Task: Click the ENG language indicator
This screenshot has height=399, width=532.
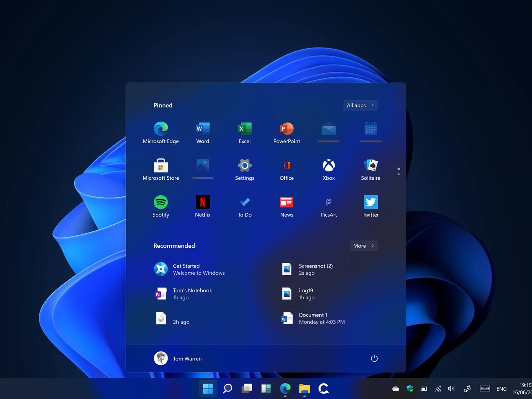Action: pos(502,389)
